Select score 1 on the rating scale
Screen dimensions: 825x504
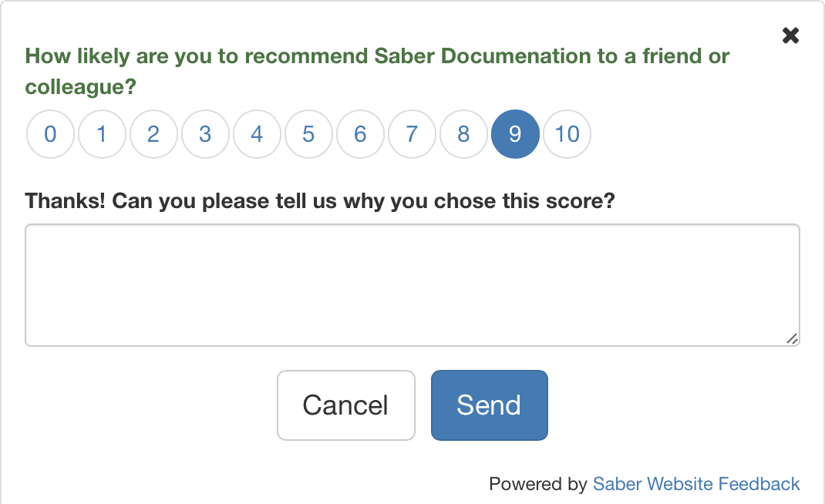(x=102, y=134)
